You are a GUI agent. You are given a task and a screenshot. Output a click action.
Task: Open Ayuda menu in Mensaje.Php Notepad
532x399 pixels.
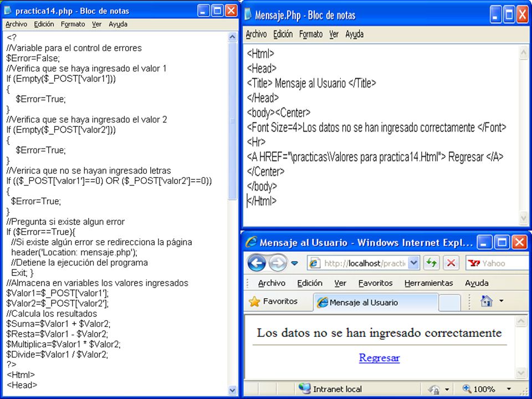coord(355,34)
